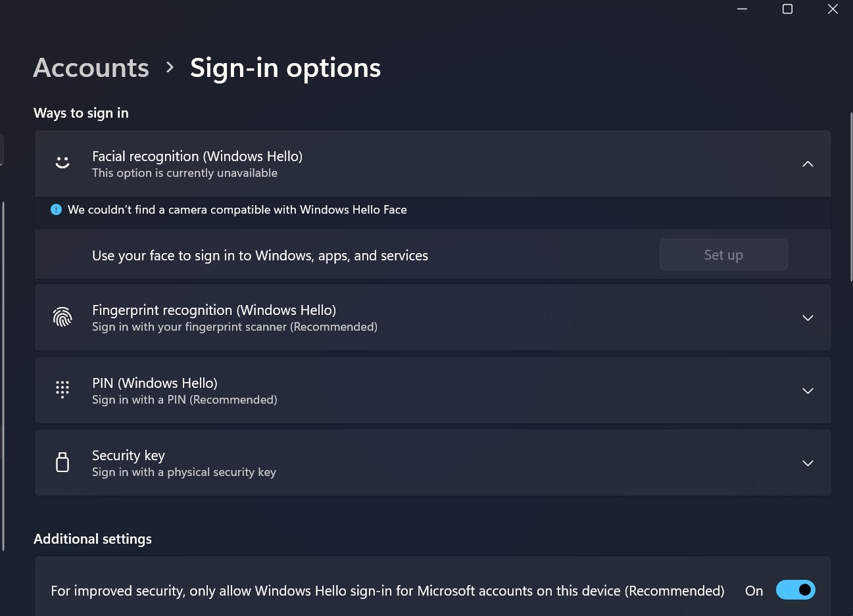
Task: Close the Settings window
Action: click(833, 9)
